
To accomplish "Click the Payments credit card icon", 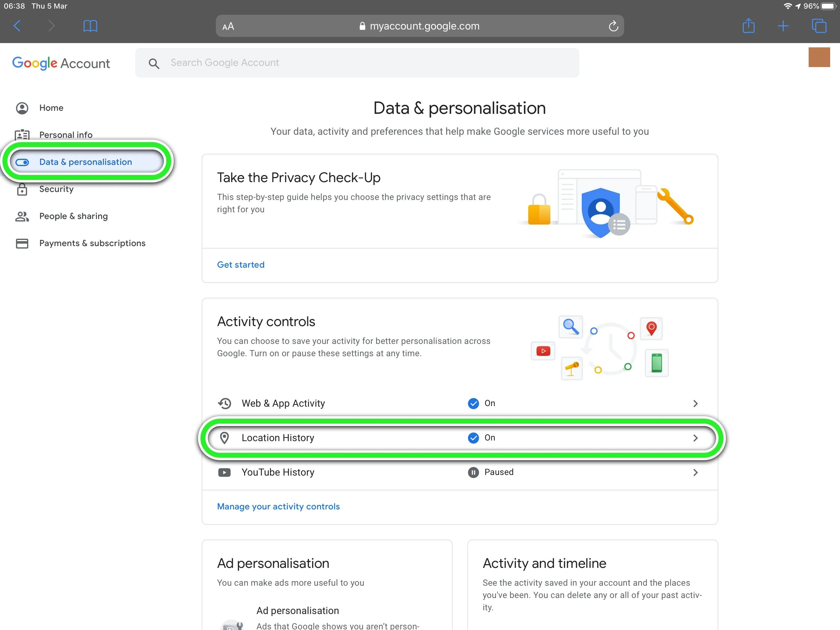I will 22,243.
